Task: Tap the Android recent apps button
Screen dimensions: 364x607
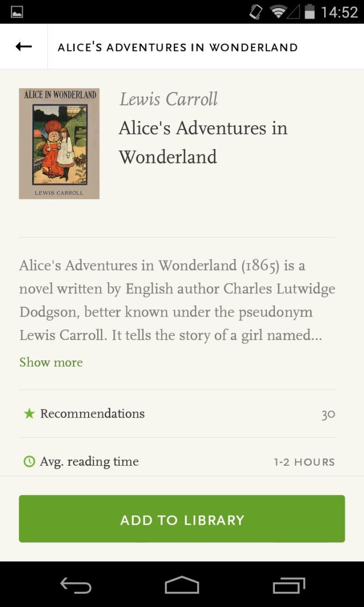Action: click(289, 585)
